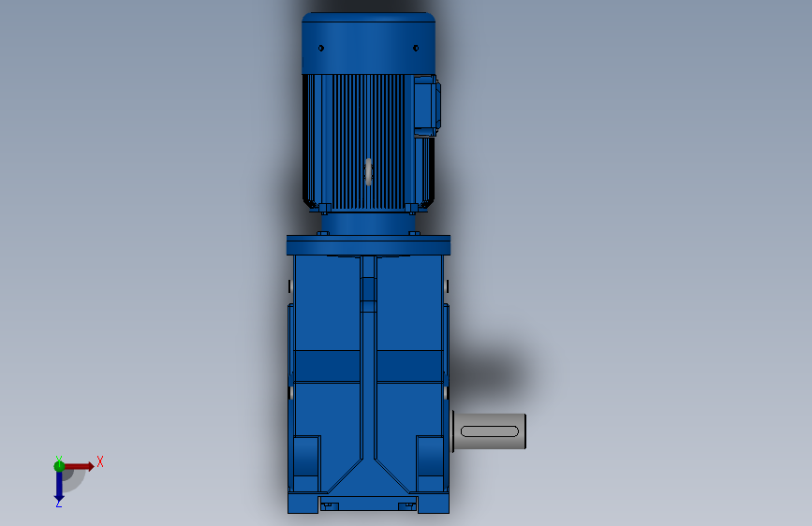Screen dimensions: 812x526
Task: Select the keyway slot on the output shaft
Action: point(490,431)
